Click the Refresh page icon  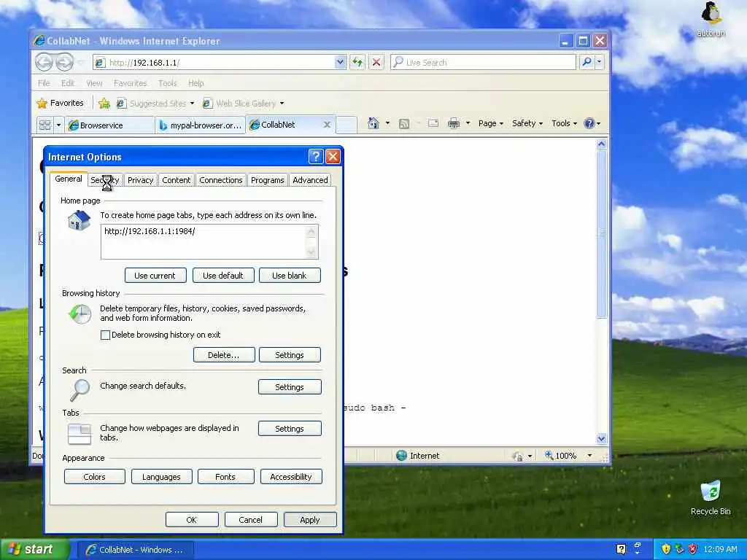tap(357, 62)
